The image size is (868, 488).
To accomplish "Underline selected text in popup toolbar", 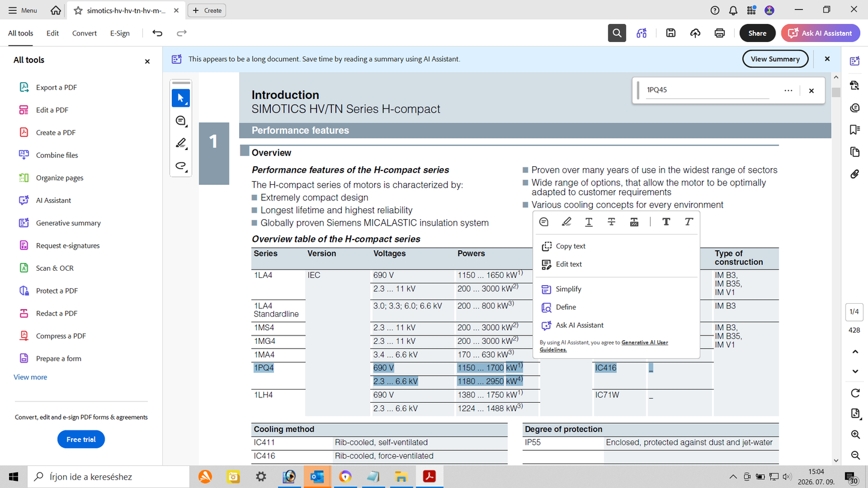I will (589, 222).
